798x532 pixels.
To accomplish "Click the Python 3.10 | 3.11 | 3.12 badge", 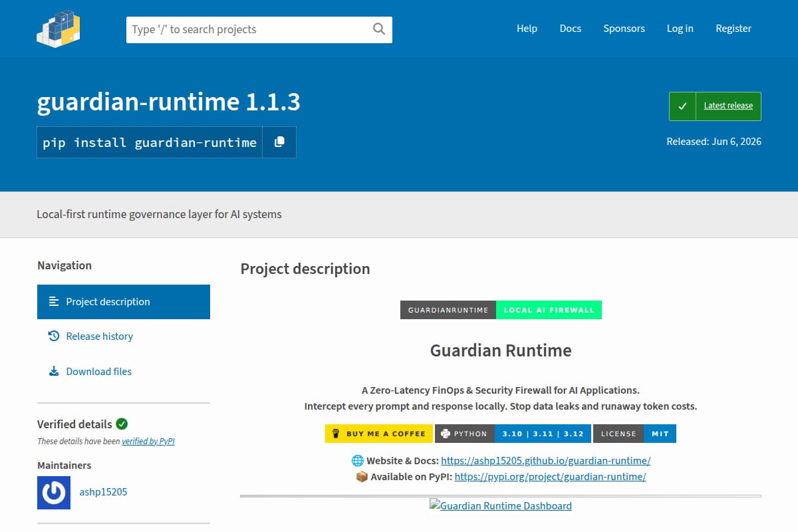I will 513,434.
